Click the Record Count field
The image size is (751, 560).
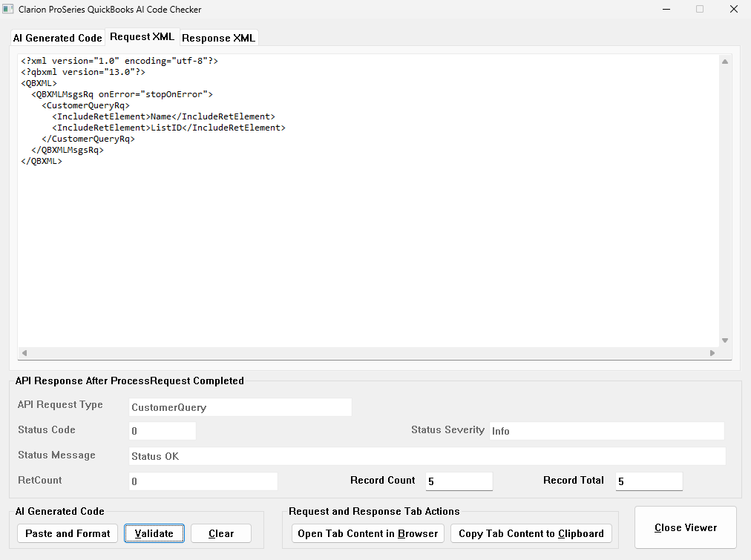point(459,481)
